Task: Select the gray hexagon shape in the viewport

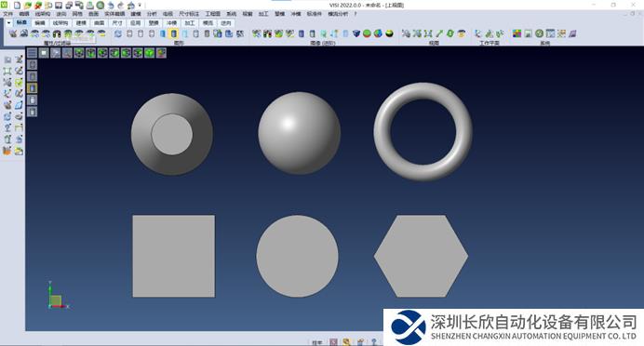Action: [x=421, y=256]
